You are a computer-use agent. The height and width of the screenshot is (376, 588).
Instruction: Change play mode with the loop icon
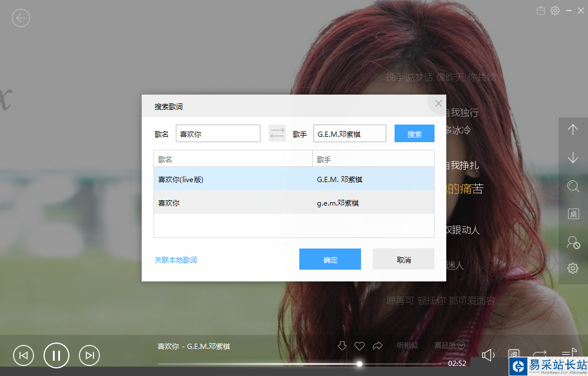(x=539, y=354)
